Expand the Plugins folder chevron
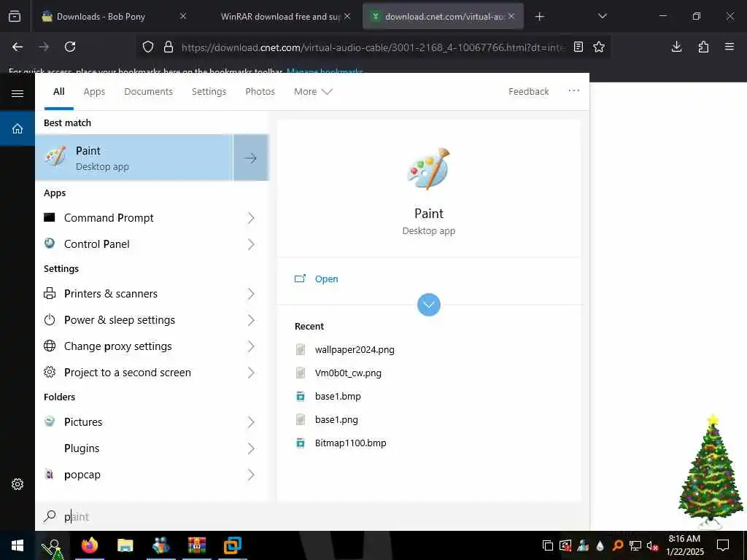Viewport: 747px width, 560px height. [251, 448]
